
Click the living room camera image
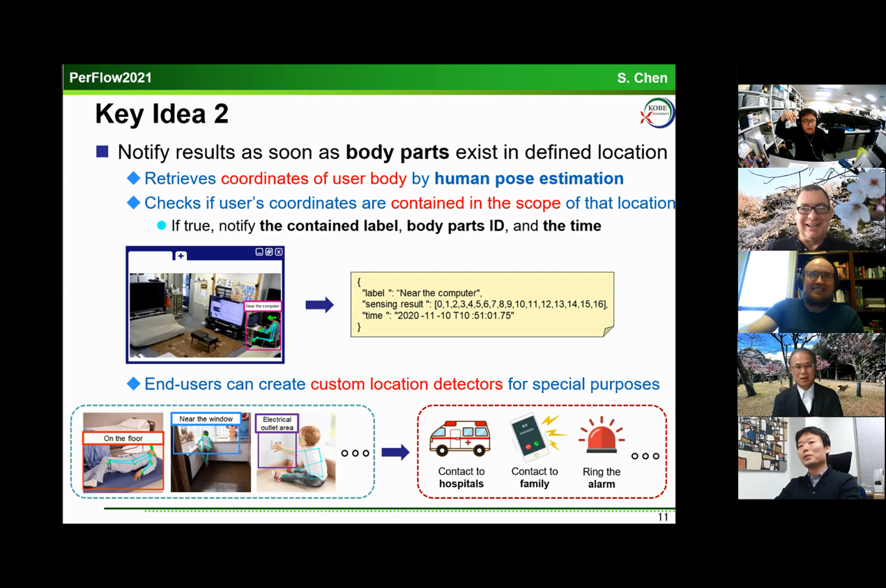(205, 315)
